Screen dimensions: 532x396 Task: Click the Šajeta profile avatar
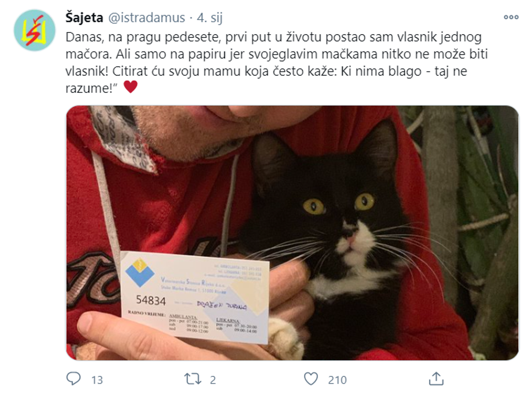(34, 30)
